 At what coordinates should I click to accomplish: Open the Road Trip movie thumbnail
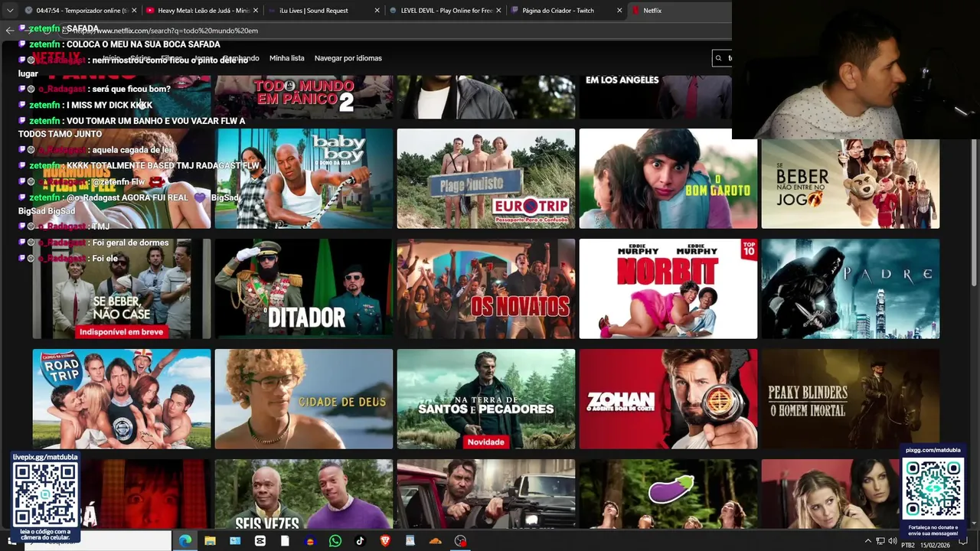pos(122,399)
